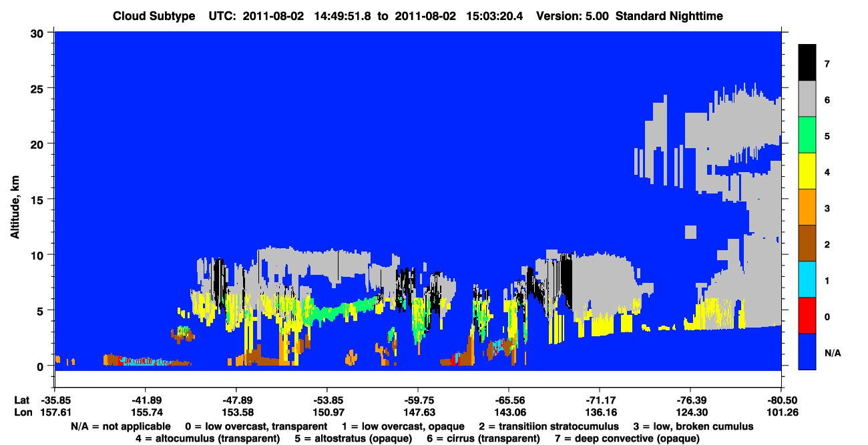Screen dimensions: 868x445
Task: Click latitude value -80.50
Action: pos(781,400)
